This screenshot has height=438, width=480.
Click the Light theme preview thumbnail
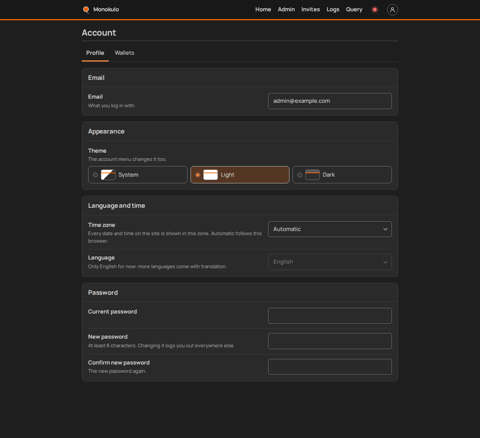(x=210, y=175)
